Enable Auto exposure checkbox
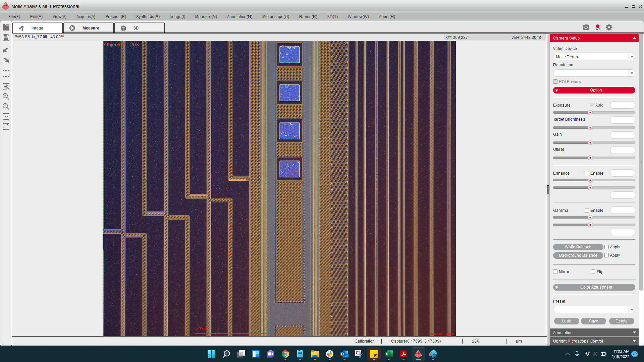The width and height of the screenshot is (644, 362). pos(592,105)
